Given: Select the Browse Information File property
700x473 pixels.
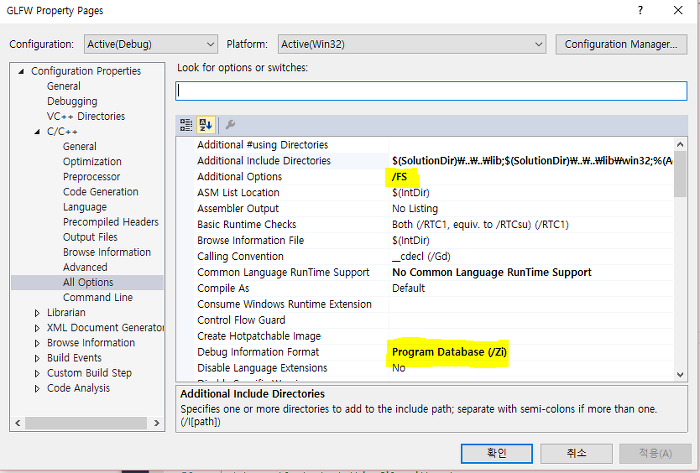Looking at the screenshot, I should coord(250,241).
